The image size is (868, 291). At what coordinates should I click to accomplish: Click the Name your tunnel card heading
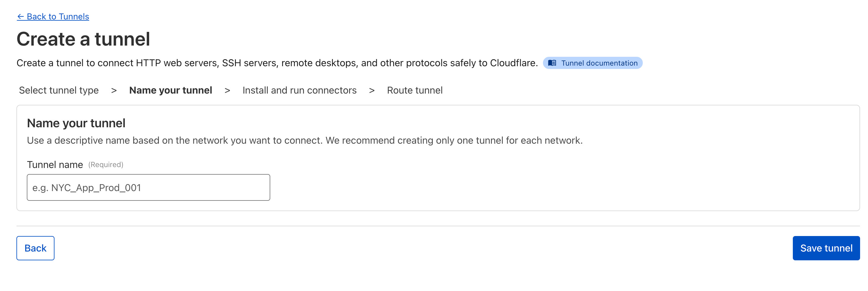(76, 123)
